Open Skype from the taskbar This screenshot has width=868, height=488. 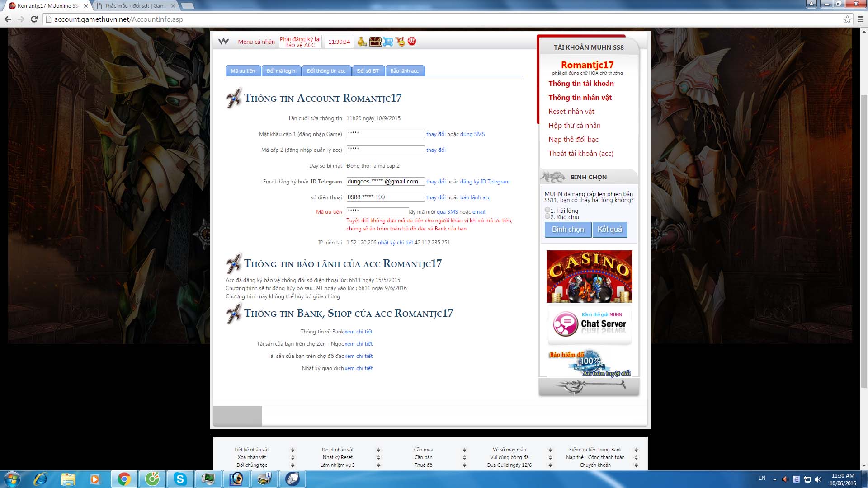pyautogui.click(x=180, y=479)
